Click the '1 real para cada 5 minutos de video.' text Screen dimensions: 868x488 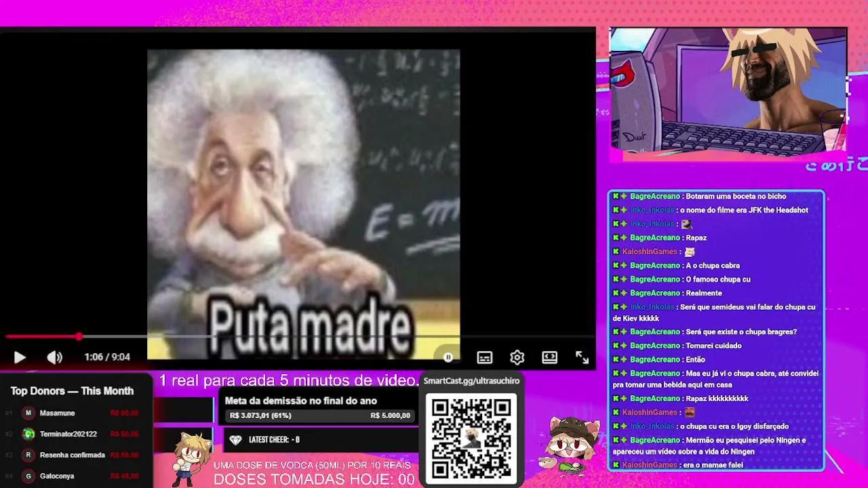point(289,380)
